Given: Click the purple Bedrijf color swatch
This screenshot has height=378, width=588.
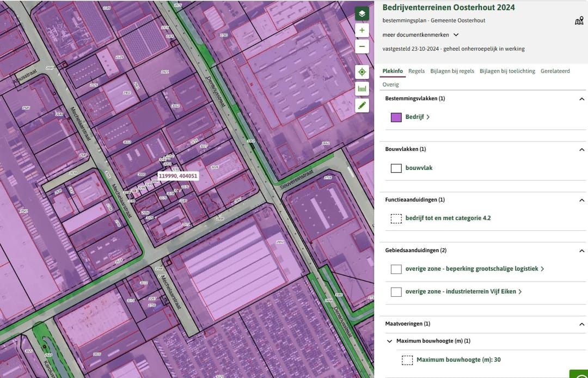Looking at the screenshot, I should pyautogui.click(x=396, y=117).
